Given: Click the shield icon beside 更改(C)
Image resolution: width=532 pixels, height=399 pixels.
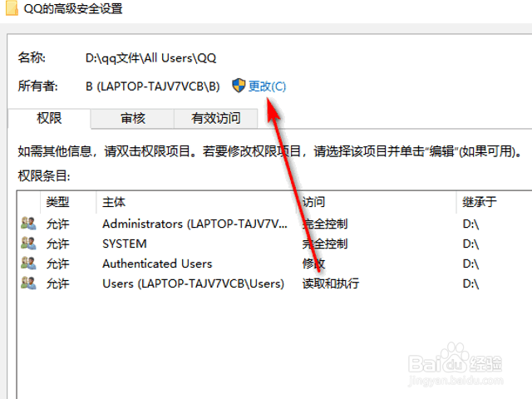Looking at the screenshot, I should 239,86.
